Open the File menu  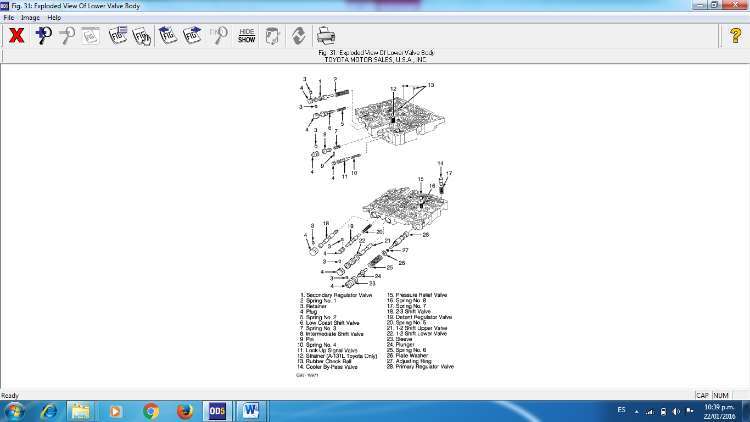[9, 18]
